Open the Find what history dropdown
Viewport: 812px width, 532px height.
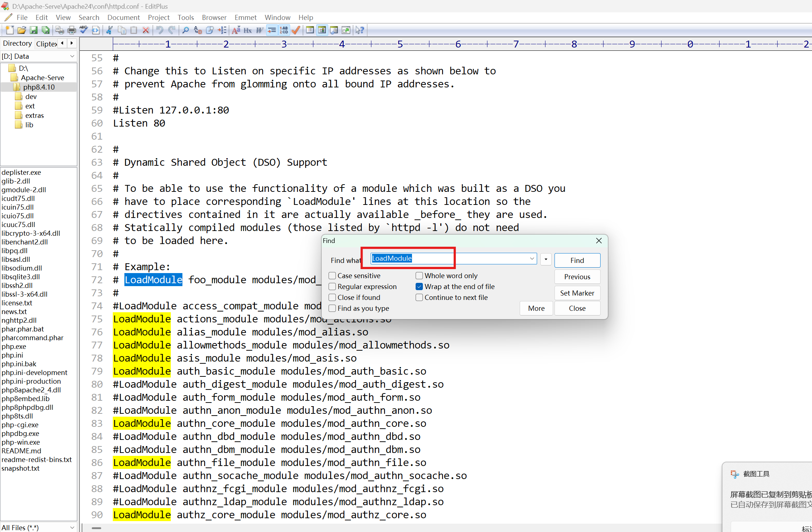point(532,259)
